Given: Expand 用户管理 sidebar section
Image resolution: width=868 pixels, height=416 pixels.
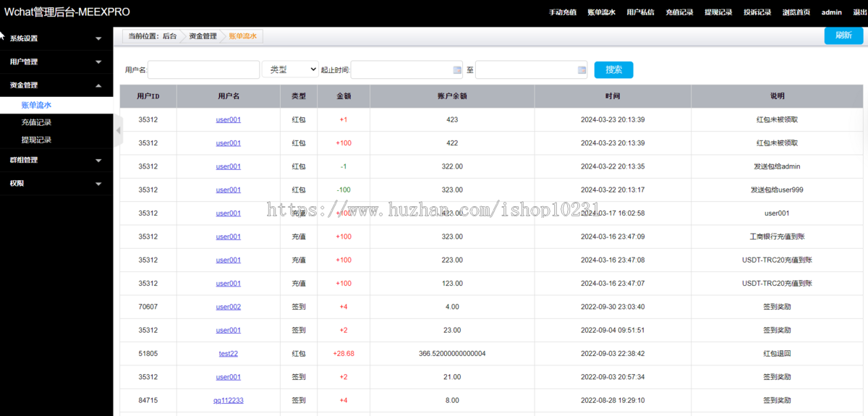Looking at the screenshot, I should [56, 61].
